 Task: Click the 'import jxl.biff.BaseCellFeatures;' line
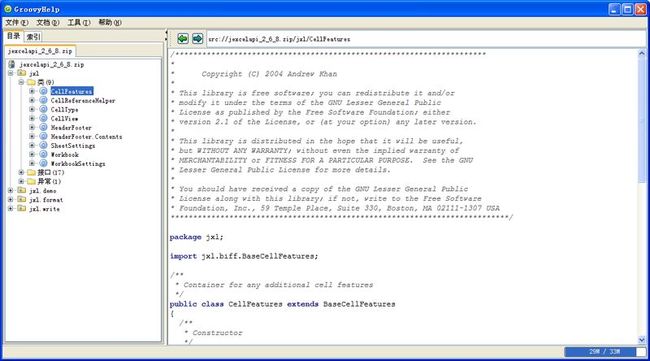pos(244,256)
